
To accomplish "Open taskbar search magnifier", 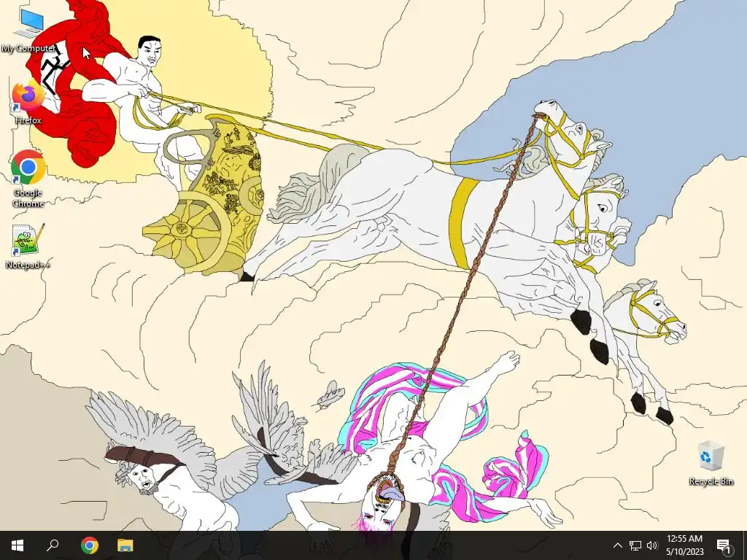I will [53, 545].
